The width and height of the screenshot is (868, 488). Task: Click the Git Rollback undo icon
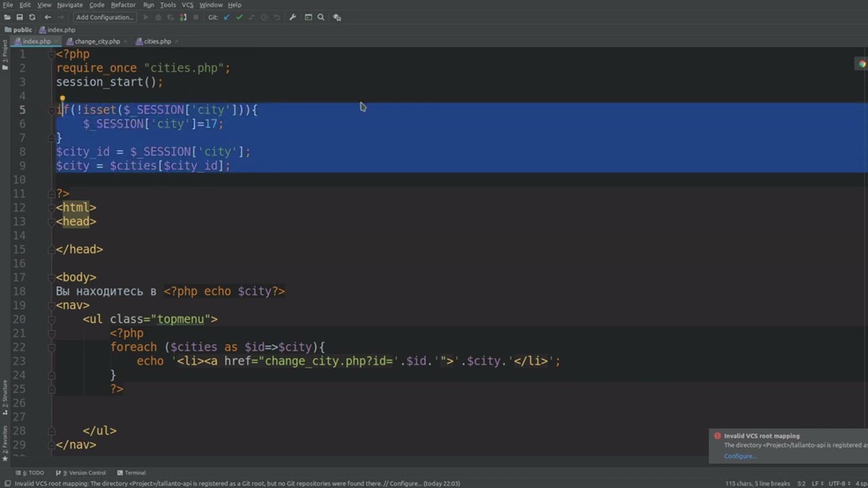[277, 17]
